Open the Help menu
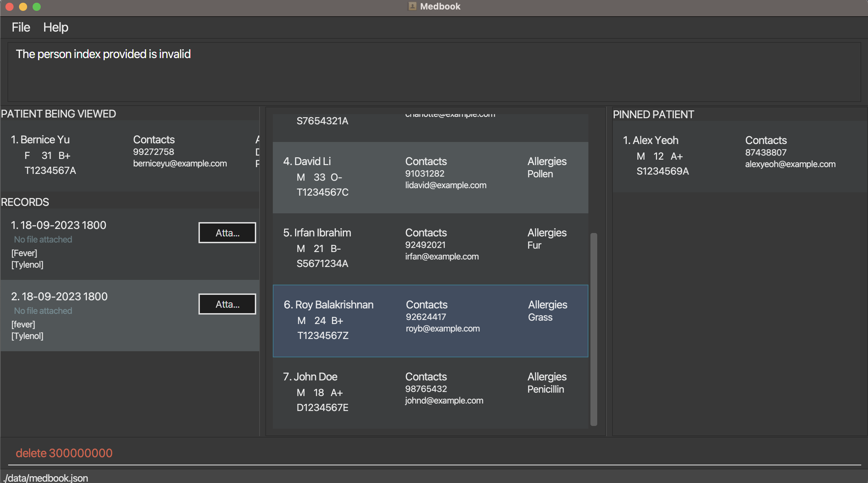The width and height of the screenshot is (868, 483). point(55,27)
